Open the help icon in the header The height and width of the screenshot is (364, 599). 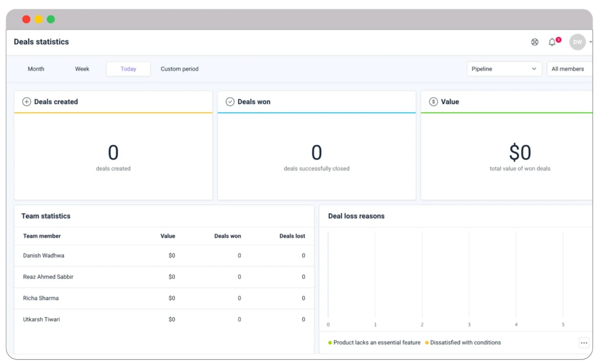[x=534, y=41]
